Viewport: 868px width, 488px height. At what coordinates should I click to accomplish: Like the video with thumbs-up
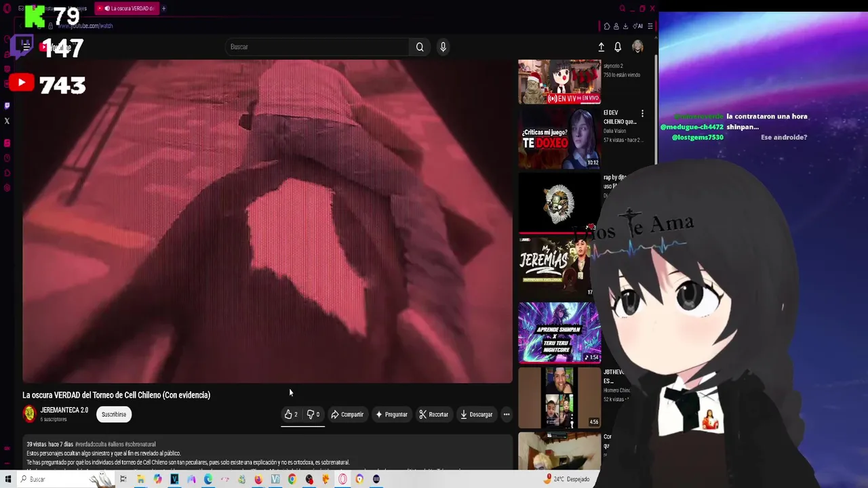[291, 414]
